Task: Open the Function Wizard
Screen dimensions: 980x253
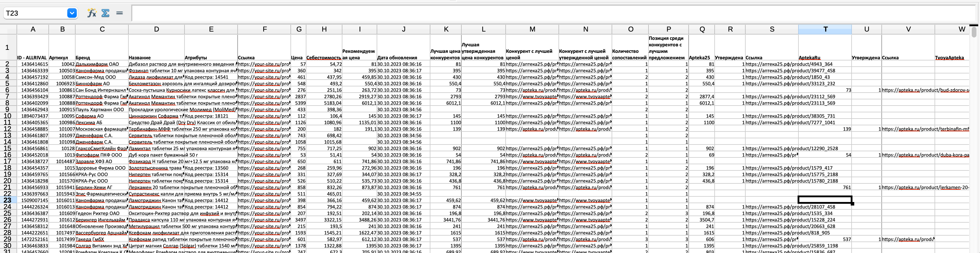Action: pyautogui.click(x=92, y=13)
